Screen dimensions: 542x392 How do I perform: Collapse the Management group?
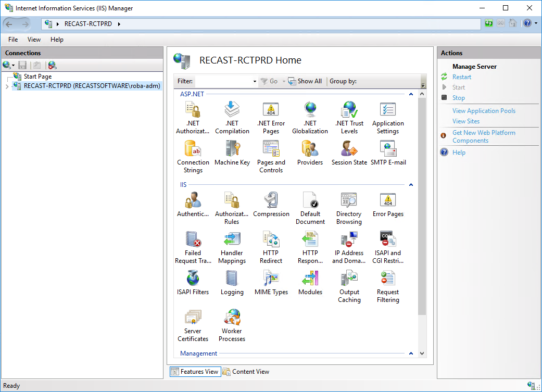click(411, 353)
